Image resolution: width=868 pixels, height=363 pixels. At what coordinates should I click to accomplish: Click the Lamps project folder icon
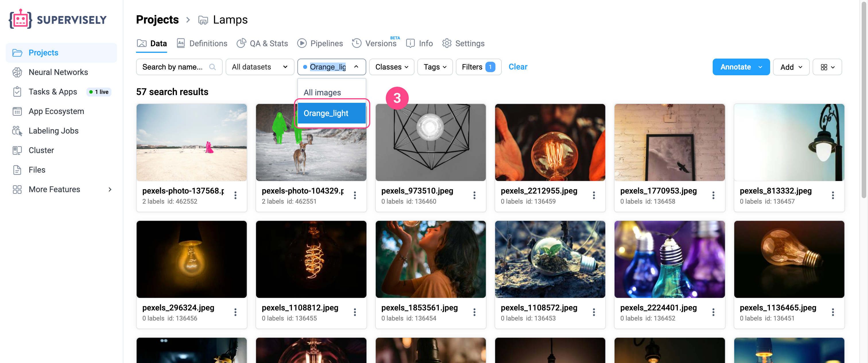point(203,20)
